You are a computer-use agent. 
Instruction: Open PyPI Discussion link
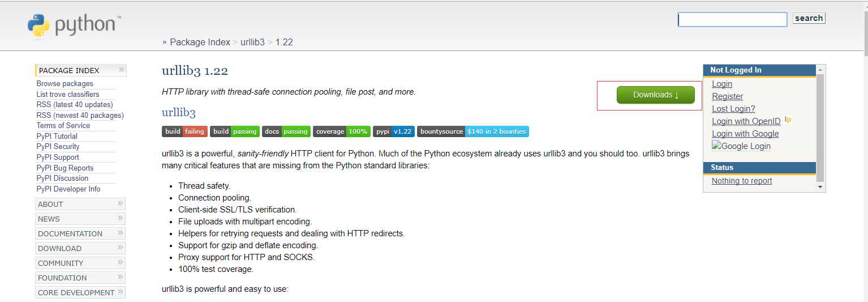[62, 178]
